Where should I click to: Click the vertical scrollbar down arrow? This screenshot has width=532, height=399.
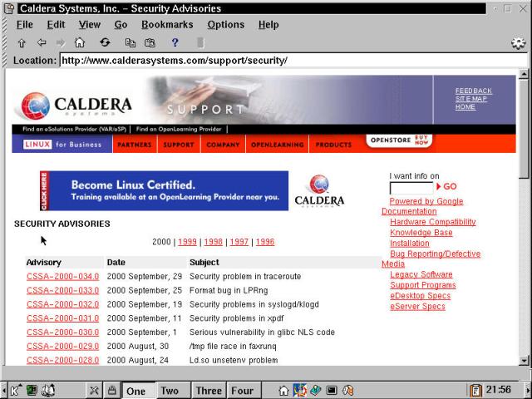point(524,361)
